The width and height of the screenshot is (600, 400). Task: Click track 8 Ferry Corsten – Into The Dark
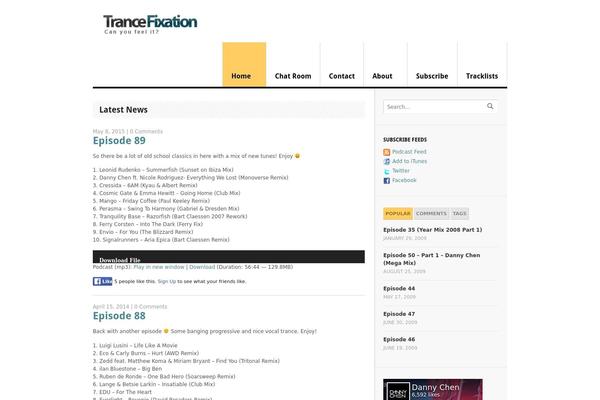point(148,224)
